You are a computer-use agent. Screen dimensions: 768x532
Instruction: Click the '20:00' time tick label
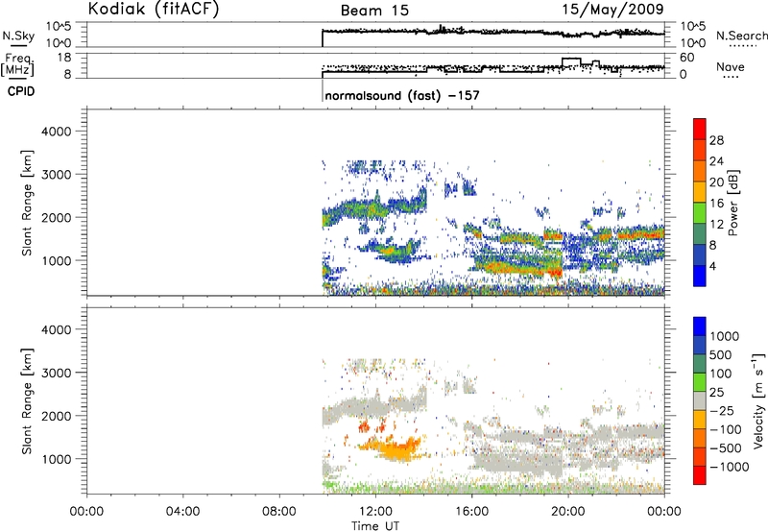567,512
